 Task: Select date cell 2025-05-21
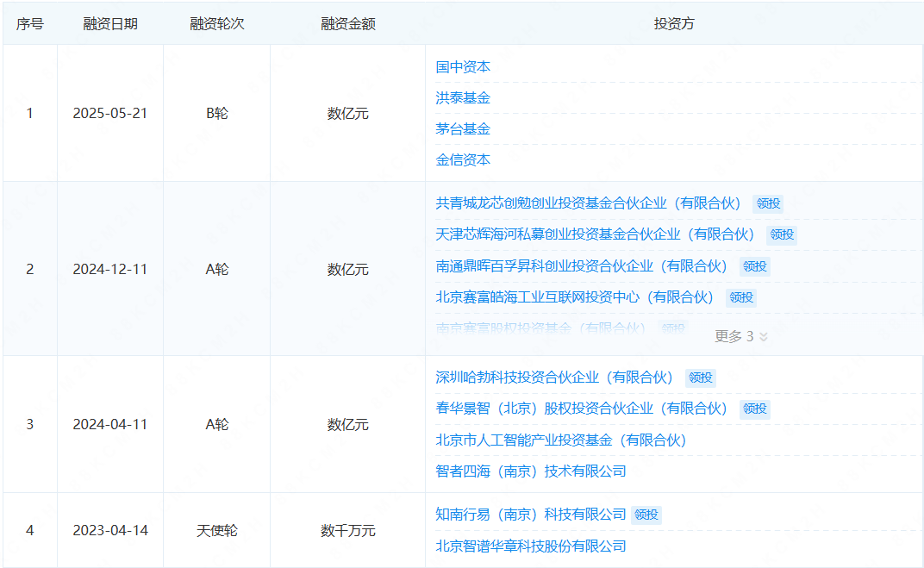point(110,113)
